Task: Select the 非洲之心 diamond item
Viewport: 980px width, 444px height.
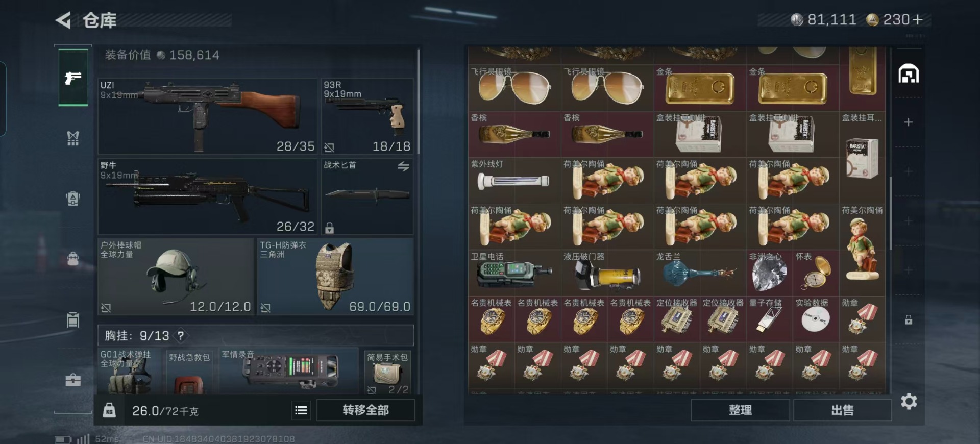Action: (769, 273)
